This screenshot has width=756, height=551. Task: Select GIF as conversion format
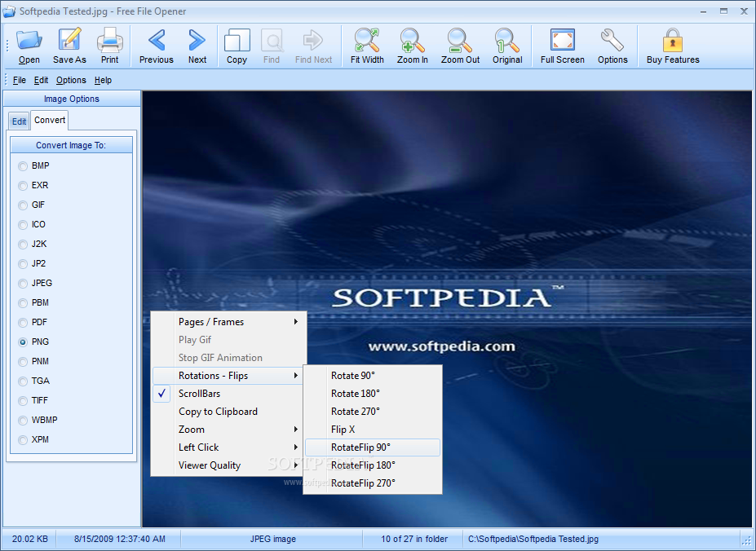pyautogui.click(x=23, y=205)
